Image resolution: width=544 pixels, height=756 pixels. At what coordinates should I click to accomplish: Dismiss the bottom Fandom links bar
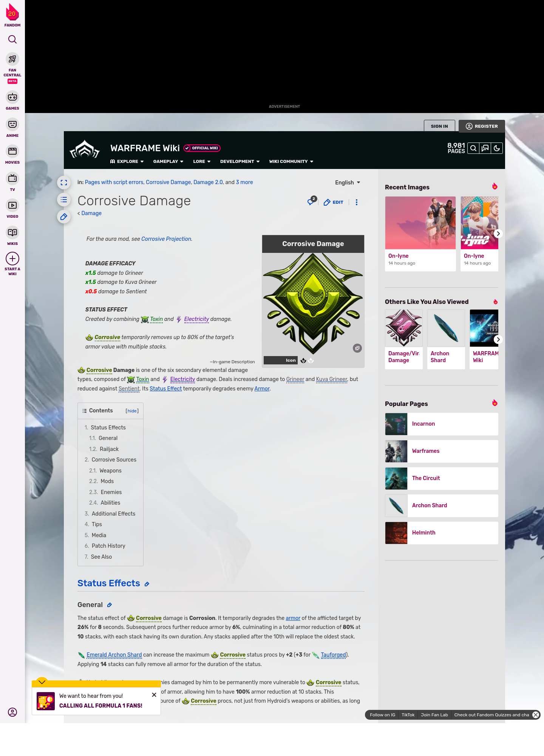[x=536, y=715]
